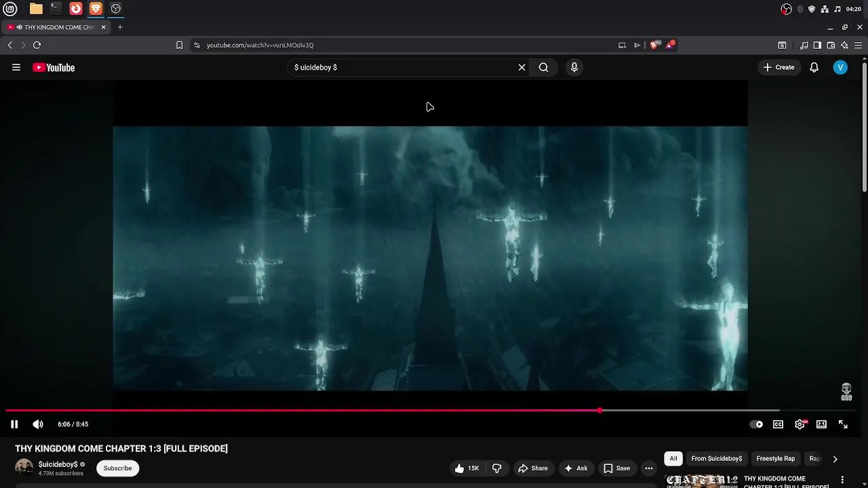
Task: Open the Linux Mint start menu
Action: 10,9
